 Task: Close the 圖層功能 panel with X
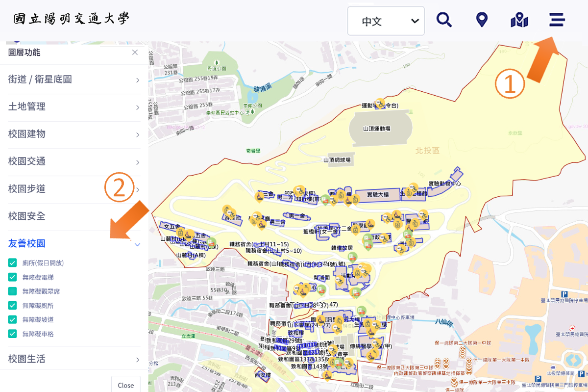click(135, 52)
